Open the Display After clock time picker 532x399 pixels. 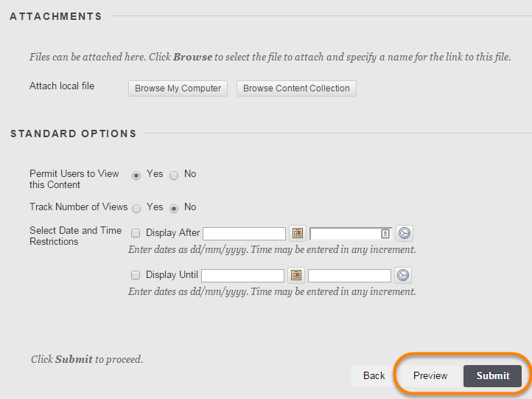coord(404,233)
